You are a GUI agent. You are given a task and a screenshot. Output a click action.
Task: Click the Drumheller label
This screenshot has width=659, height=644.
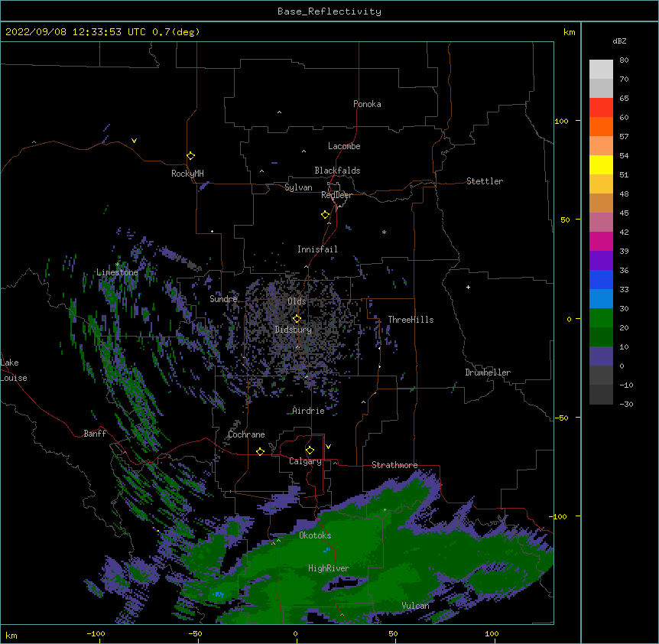488,372
